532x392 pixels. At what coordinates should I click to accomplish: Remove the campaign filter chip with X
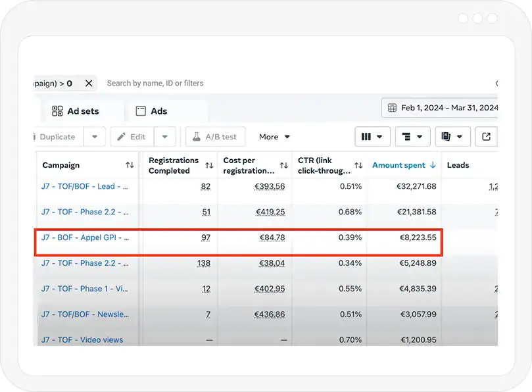coord(89,84)
